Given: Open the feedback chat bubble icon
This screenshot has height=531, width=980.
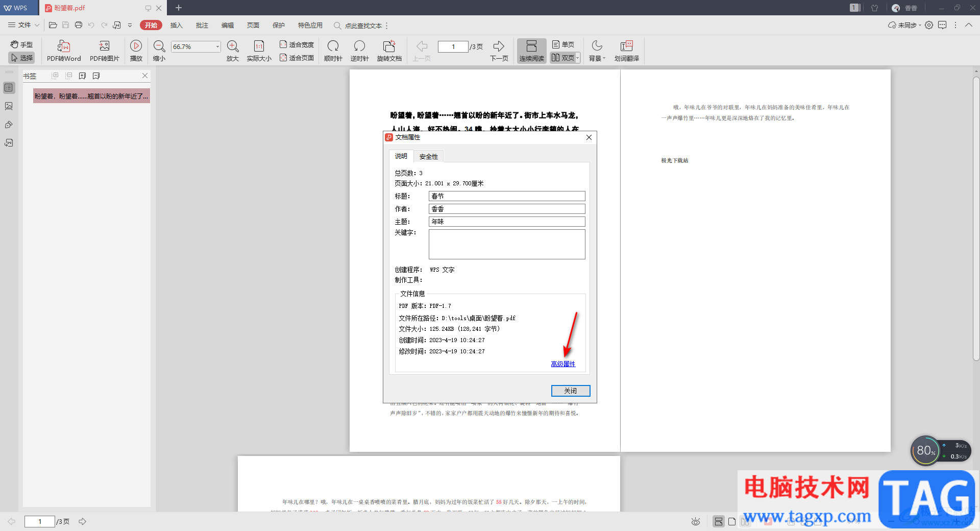Looking at the screenshot, I should (x=942, y=25).
